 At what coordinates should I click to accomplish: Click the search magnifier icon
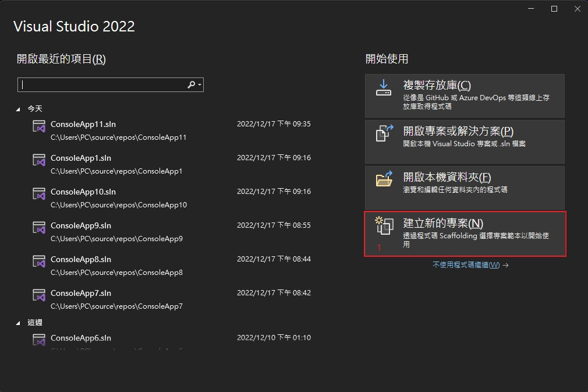tap(192, 85)
